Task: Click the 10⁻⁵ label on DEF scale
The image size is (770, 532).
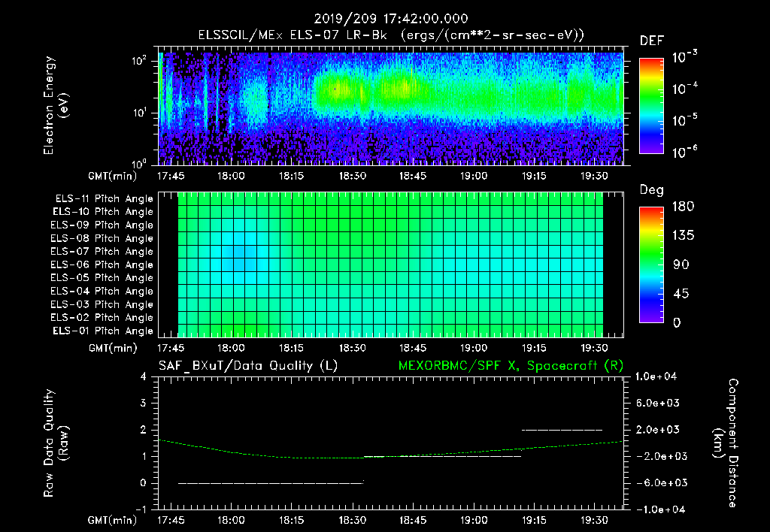Action: [684, 119]
